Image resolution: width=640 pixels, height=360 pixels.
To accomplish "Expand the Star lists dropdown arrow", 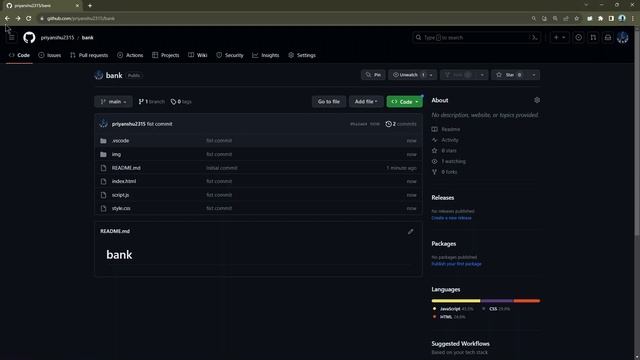I will coord(533,75).
